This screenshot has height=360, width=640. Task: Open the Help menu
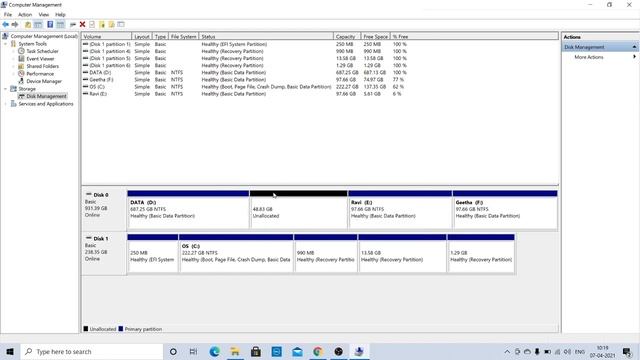[x=60, y=14]
